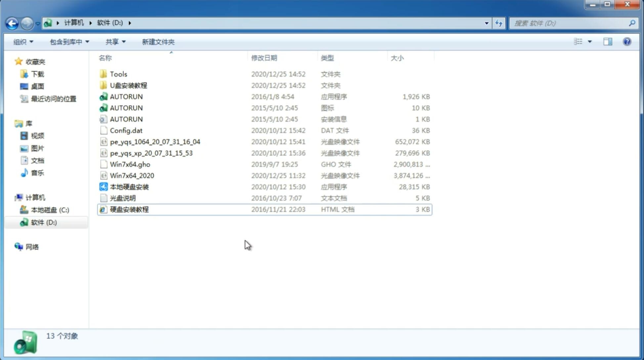Select 软件 (D:) drive in sidebar
Image resolution: width=644 pixels, height=360 pixels.
click(x=44, y=222)
